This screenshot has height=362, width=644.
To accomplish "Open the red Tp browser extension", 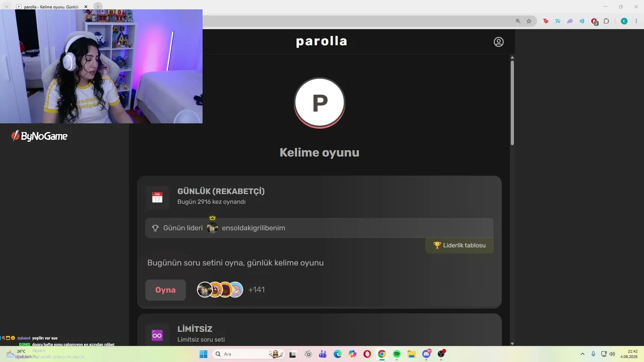I will (545, 21).
